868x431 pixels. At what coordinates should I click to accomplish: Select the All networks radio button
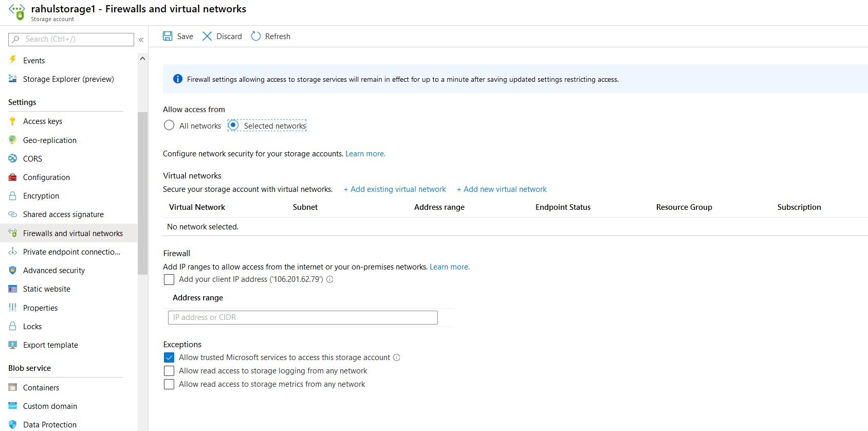point(169,125)
